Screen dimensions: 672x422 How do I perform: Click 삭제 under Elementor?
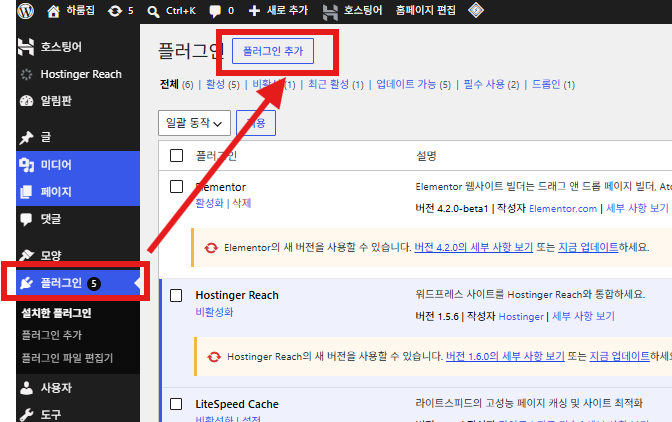pos(242,203)
